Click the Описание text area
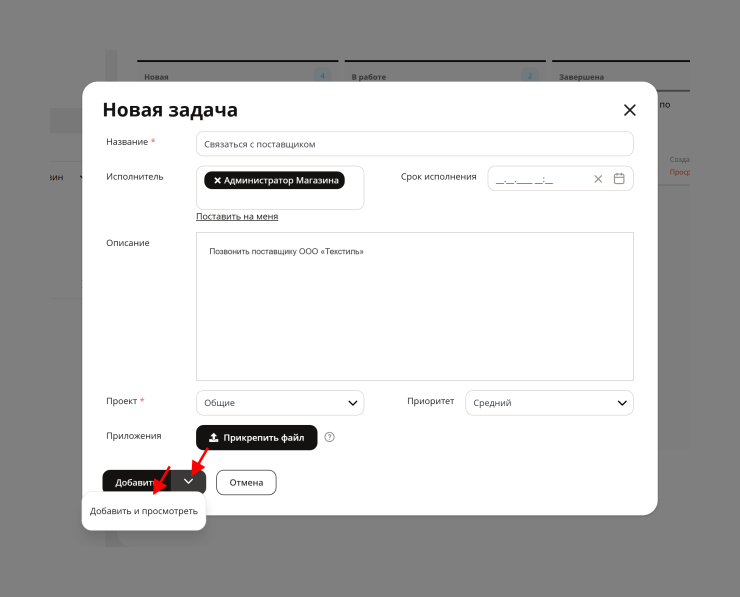 414,306
